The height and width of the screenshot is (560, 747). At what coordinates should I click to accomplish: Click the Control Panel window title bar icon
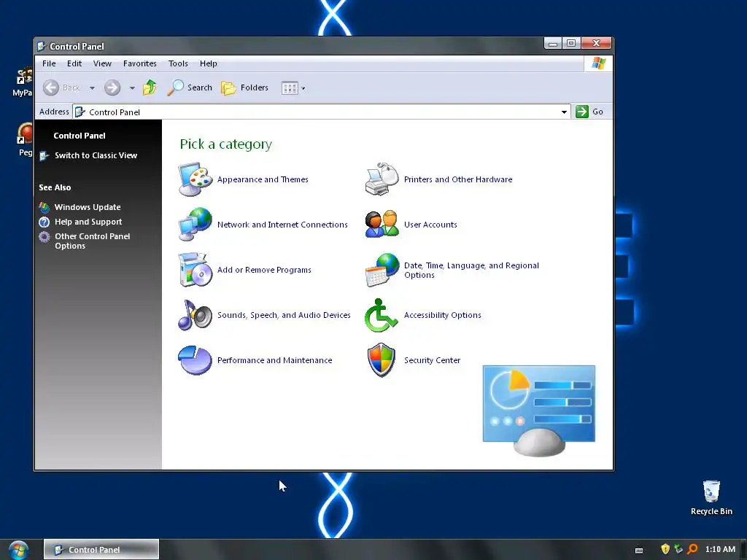(42, 46)
